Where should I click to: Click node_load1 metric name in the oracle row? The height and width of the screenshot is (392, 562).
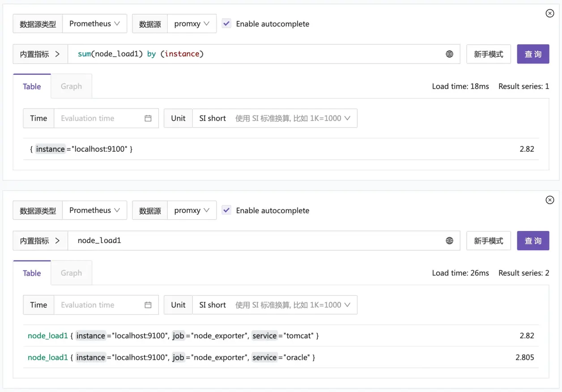click(x=48, y=358)
